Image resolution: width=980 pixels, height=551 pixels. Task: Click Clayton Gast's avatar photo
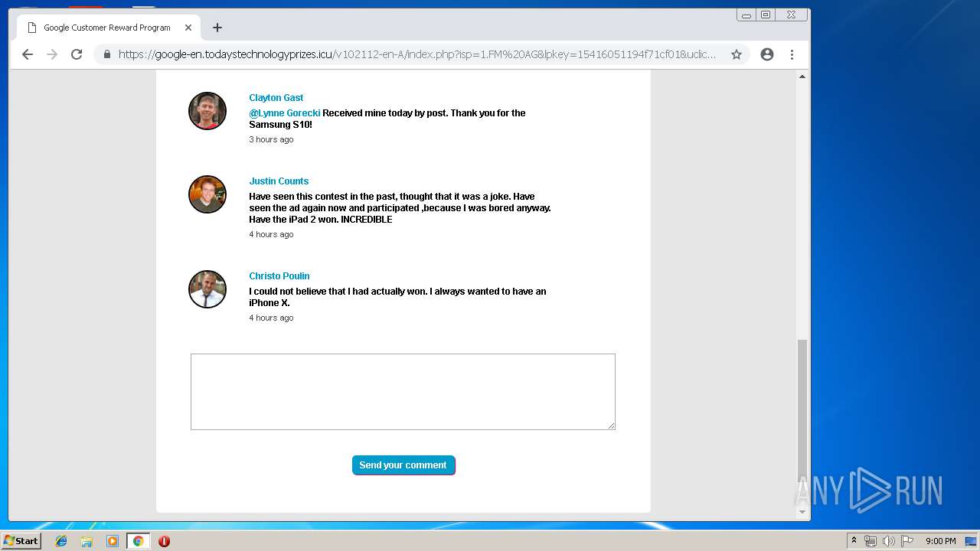point(207,111)
